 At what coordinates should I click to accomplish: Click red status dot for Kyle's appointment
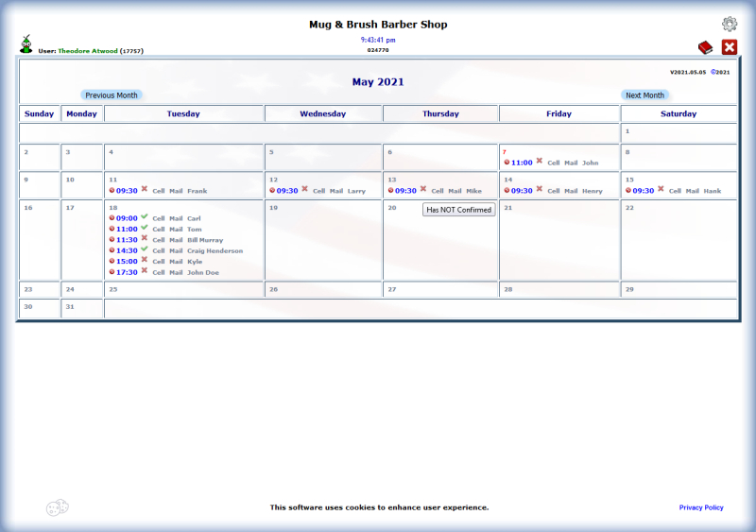tap(112, 262)
